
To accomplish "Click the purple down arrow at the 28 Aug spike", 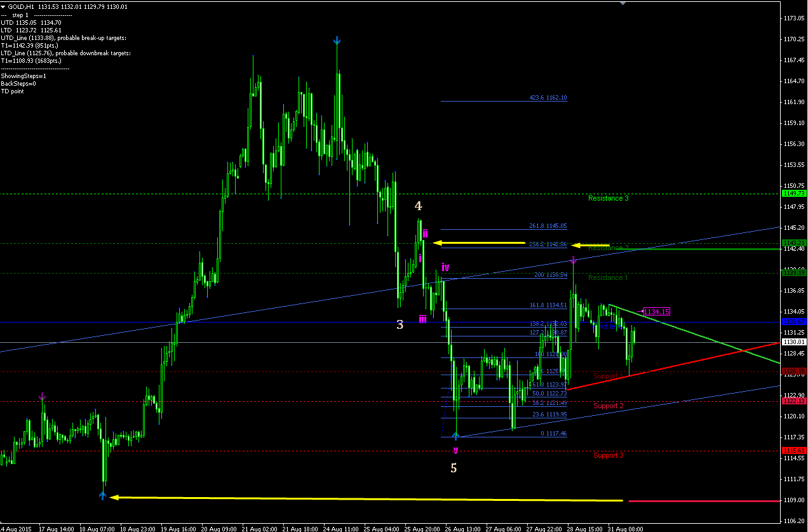I will click(x=573, y=260).
